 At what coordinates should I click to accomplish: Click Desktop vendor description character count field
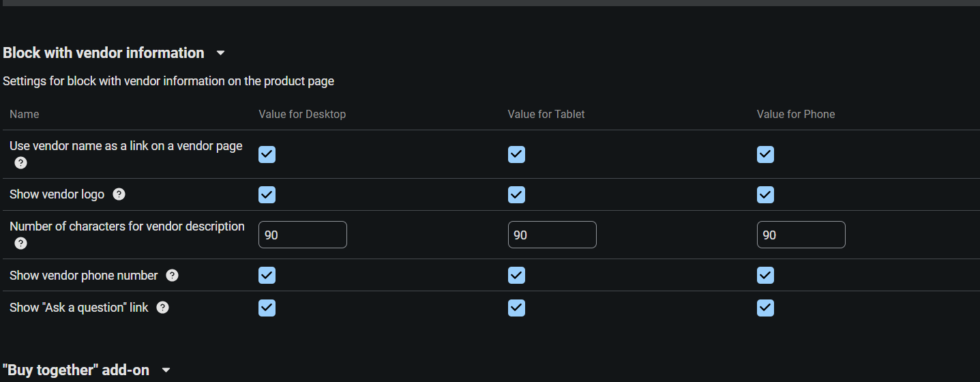(302, 235)
